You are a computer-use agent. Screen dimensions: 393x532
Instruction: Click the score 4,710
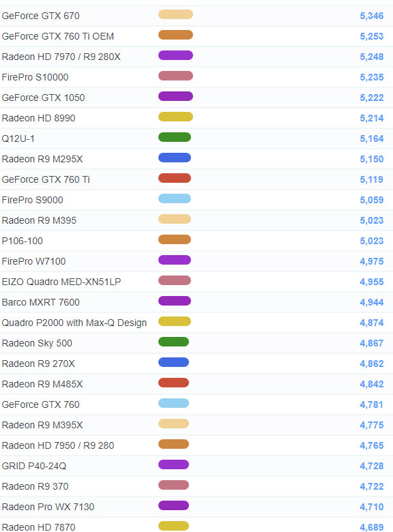(x=372, y=507)
